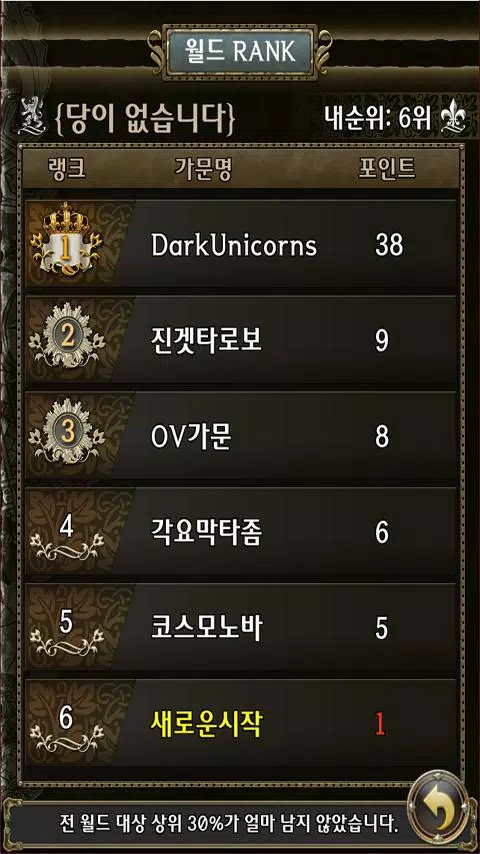
Task: Click the 포인트 column header
Action: 387,169
